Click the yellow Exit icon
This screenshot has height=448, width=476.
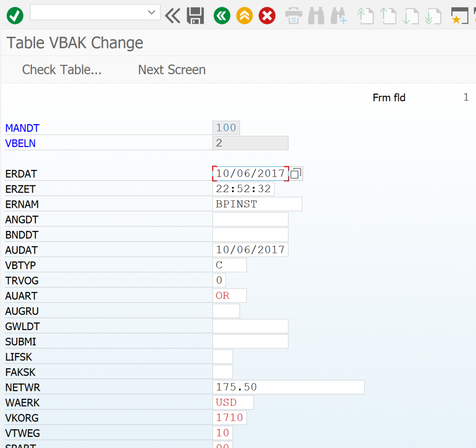click(244, 16)
